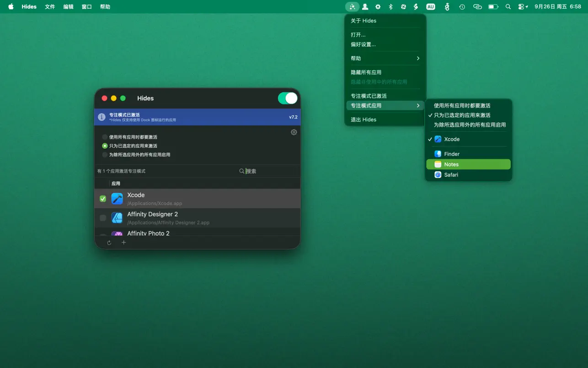Open the Hides app menu

pyautogui.click(x=29, y=7)
